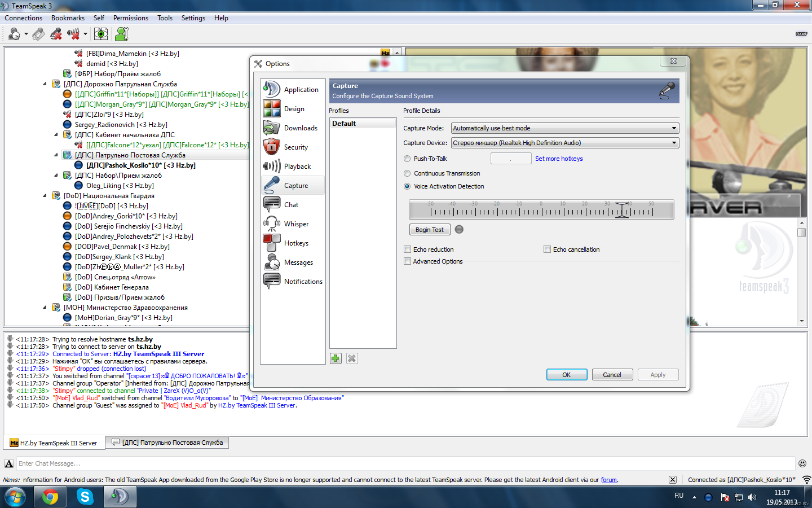
Task: Select Voice Activation Detection radio button
Action: point(407,186)
